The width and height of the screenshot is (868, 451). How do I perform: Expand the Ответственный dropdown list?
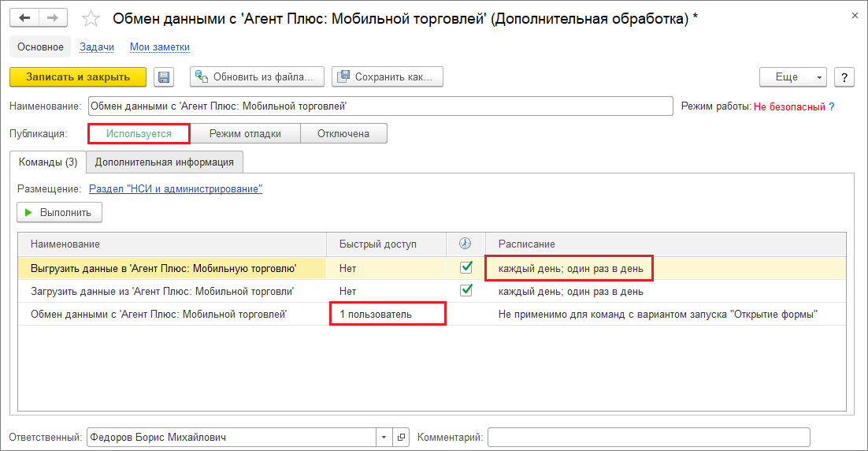click(x=384, y=437)
